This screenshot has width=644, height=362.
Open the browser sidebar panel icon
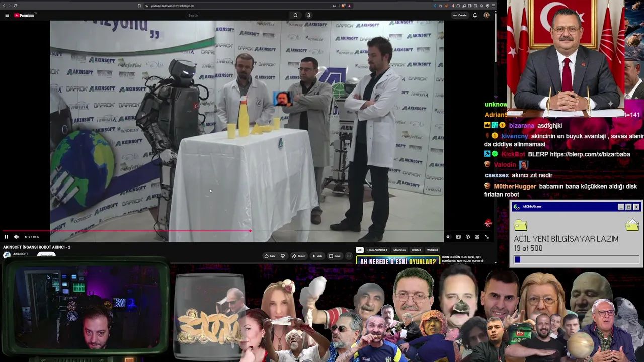469,6
